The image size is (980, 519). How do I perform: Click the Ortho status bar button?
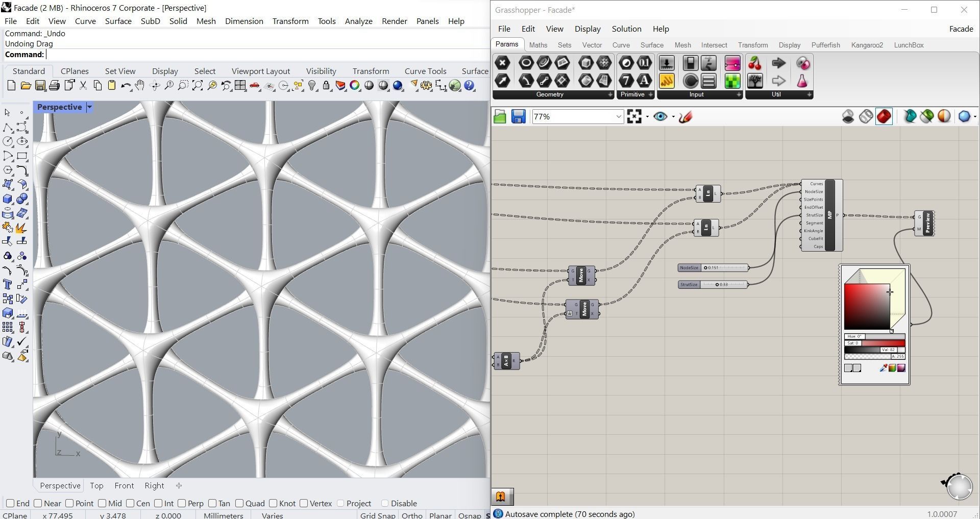pos(412,515)
